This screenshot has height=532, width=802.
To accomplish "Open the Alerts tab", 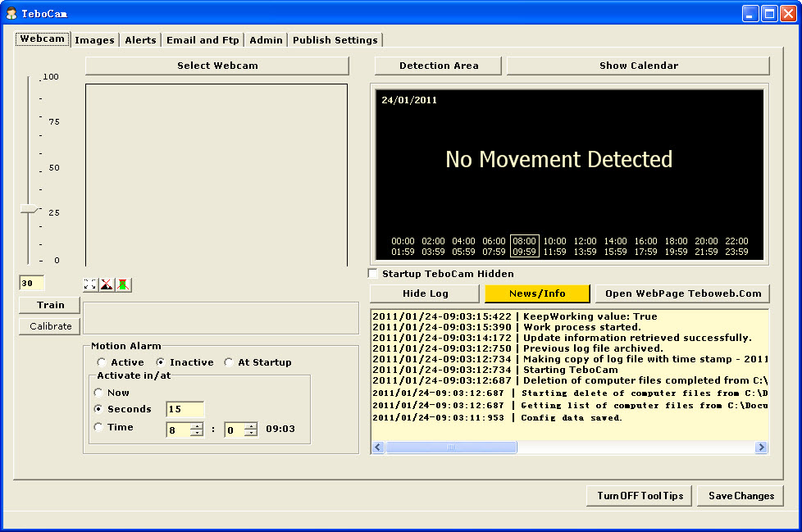I will 140,40.
